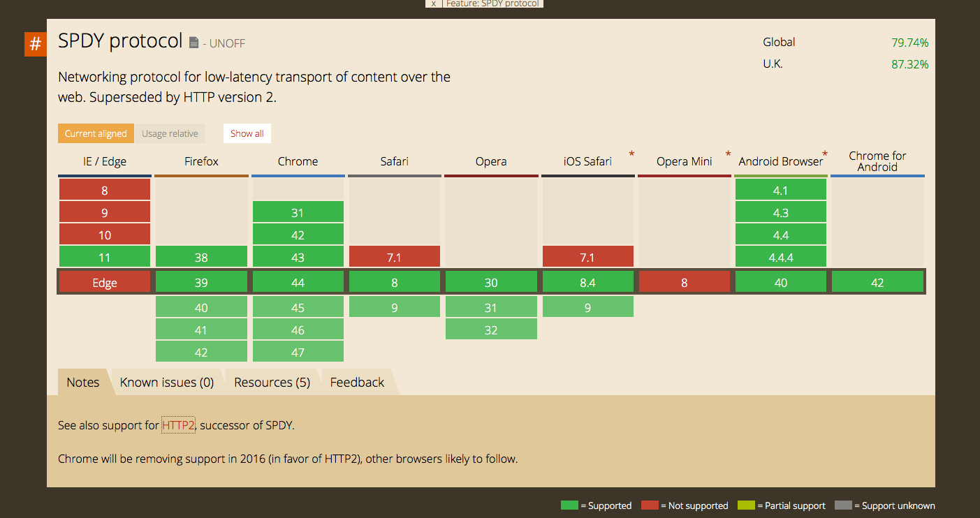Click the Safari column header
The height and width of the screenshot is (518, 980).
coord(395,161)
